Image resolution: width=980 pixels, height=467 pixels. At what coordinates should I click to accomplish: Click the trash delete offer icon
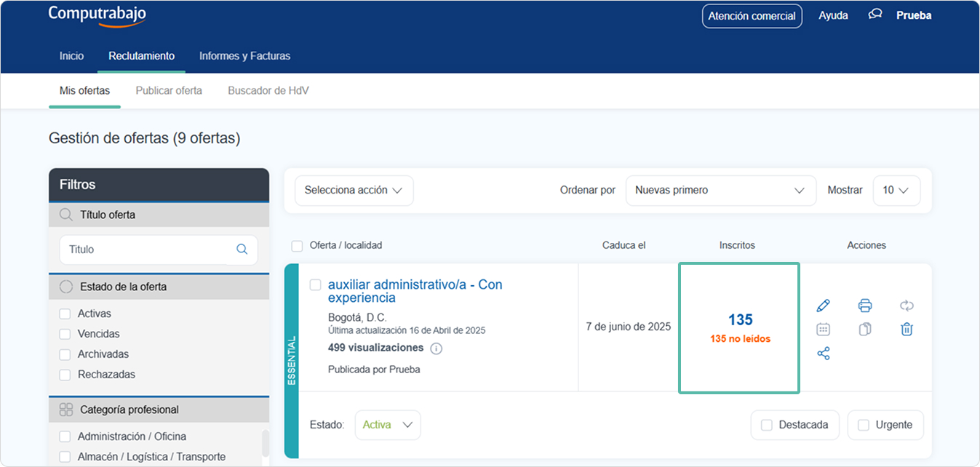coord(907,330)
